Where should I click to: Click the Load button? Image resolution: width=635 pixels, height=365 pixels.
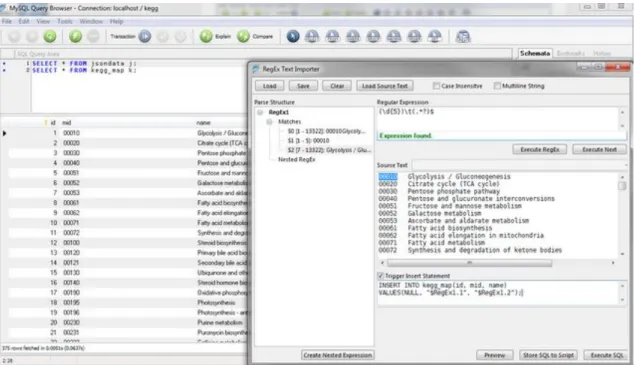pyautogui.click(x=269, y=86)
